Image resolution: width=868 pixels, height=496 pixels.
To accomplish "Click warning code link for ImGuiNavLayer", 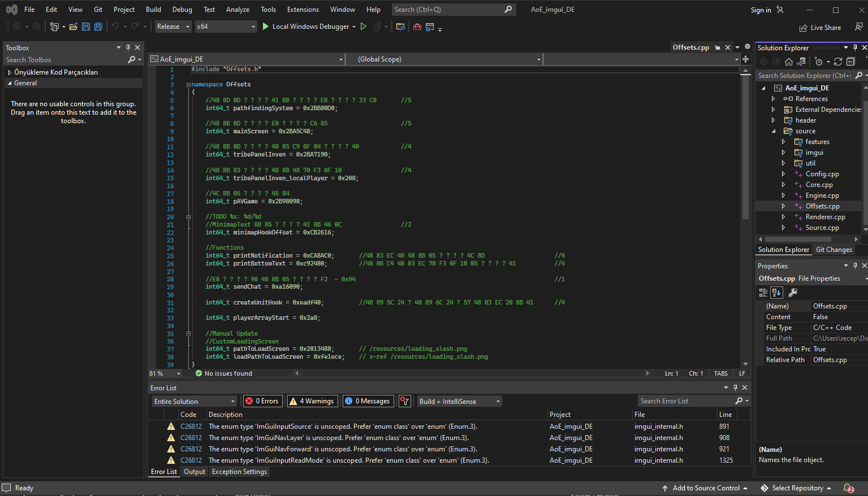I will coord(191,438).
